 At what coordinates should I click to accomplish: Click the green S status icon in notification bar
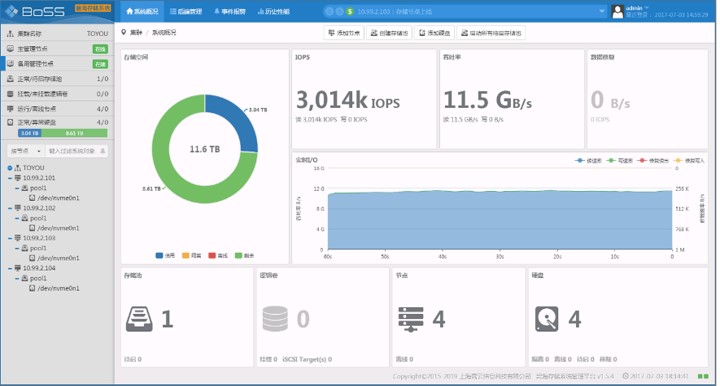tap(350, 11)
